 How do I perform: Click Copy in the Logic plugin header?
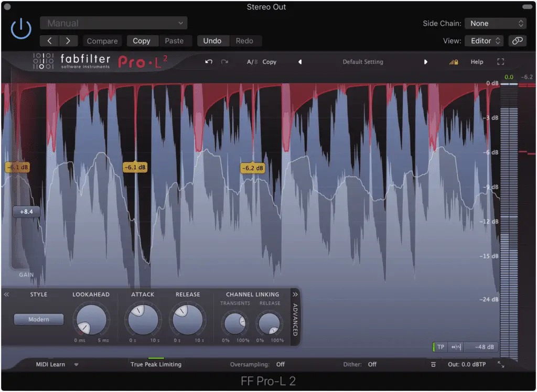(142, 41)
